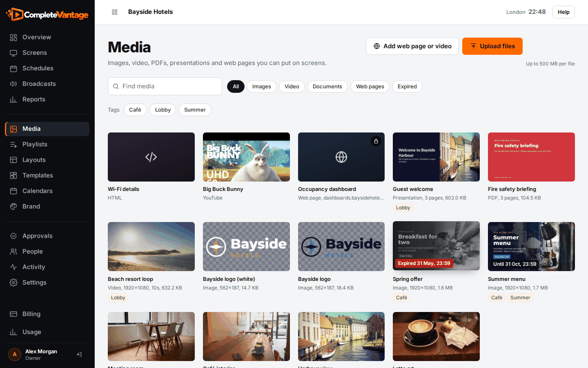The height and width of the screenshot is (368, 588).
Task: Open the Overview sidebar icon
Action: (13, 37)
